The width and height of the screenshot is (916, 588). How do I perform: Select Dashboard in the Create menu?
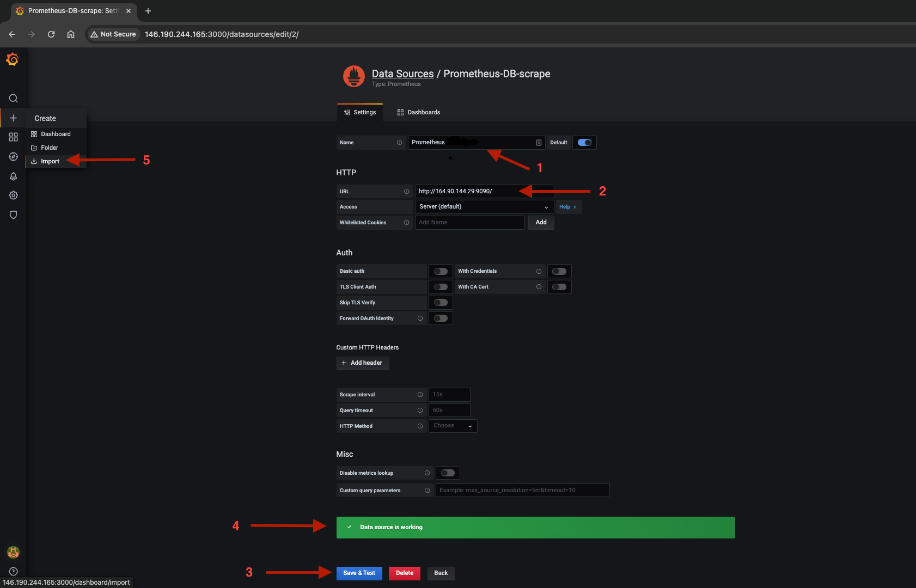[56, 134]
